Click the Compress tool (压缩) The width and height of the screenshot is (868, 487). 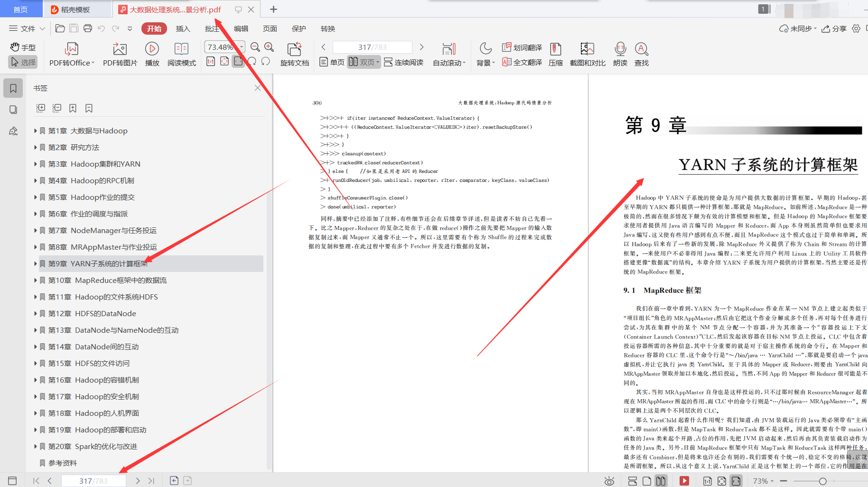tap(556, 55)
